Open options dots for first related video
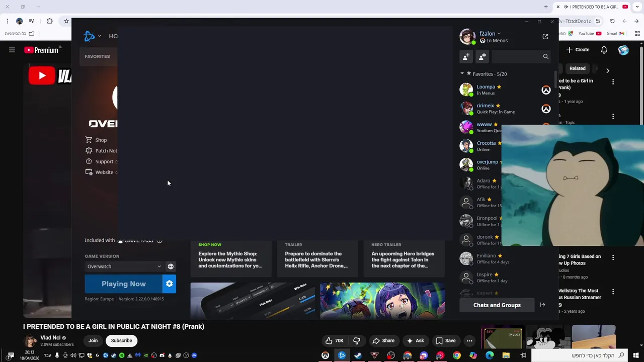644x362 pixels. point(613,81)
